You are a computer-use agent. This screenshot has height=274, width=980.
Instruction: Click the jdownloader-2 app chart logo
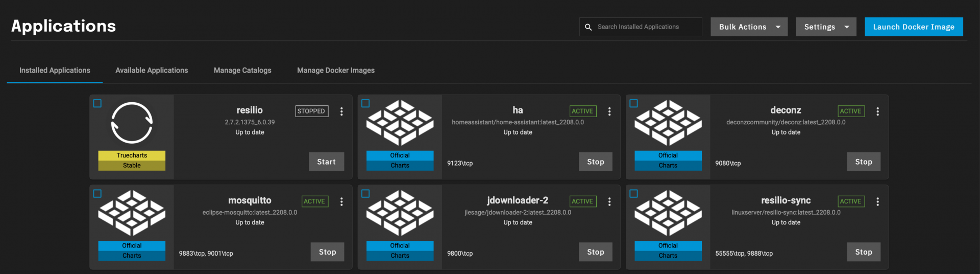(400, 213)
